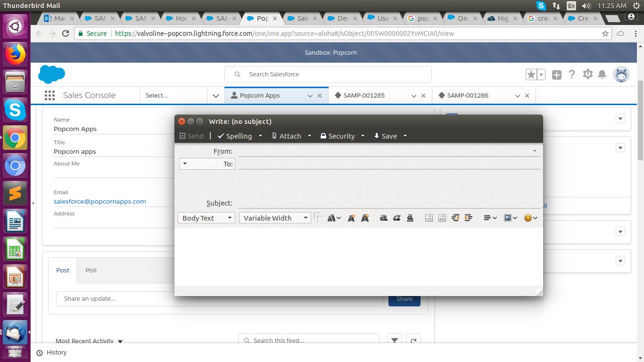Click the Search Salesforce field
Image resolution: width=644 pixels, height=362 pixels.
[328, 74]
